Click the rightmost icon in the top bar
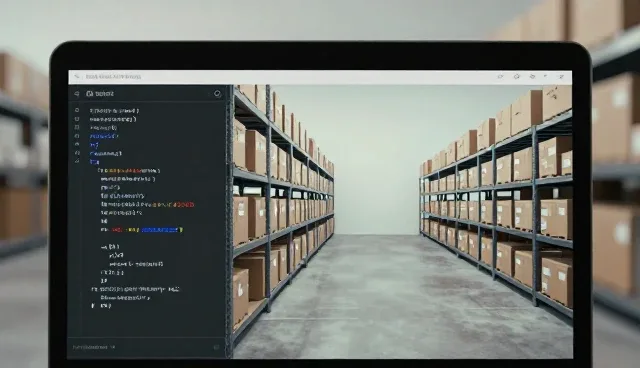The width and height of the screenshot is (640, 368). tap(561, 76)
